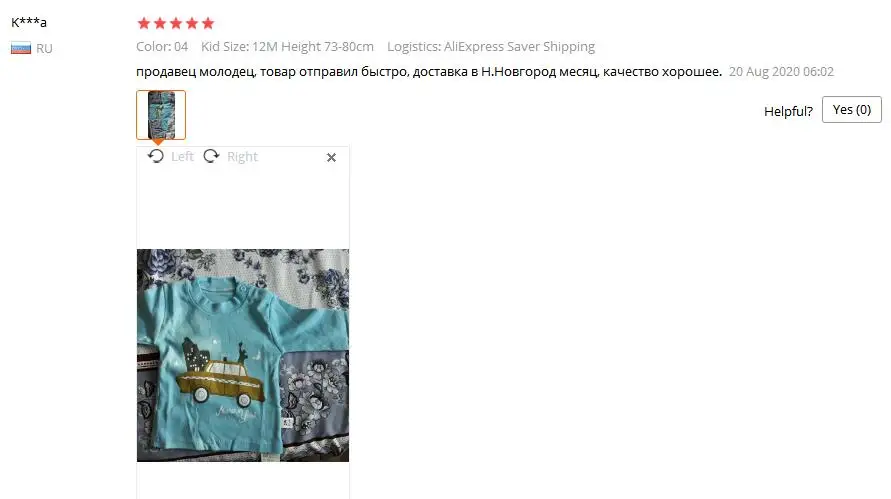891x499 pixels.
Task: Click reviewer name K***a
Action: (28, 23)
